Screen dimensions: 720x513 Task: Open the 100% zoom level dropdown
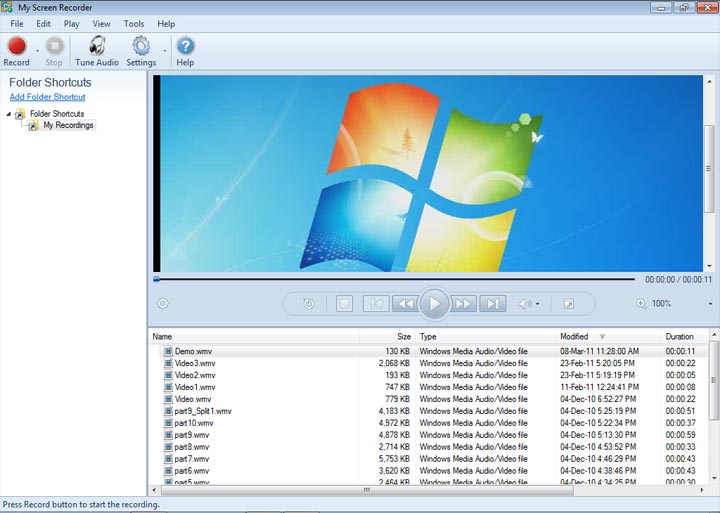coord(710,304)
